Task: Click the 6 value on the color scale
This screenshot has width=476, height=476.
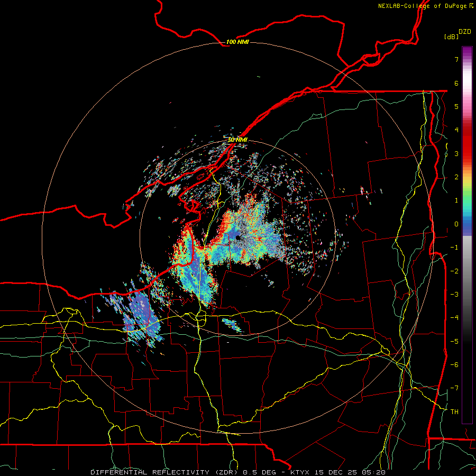Action: point(456,83)
